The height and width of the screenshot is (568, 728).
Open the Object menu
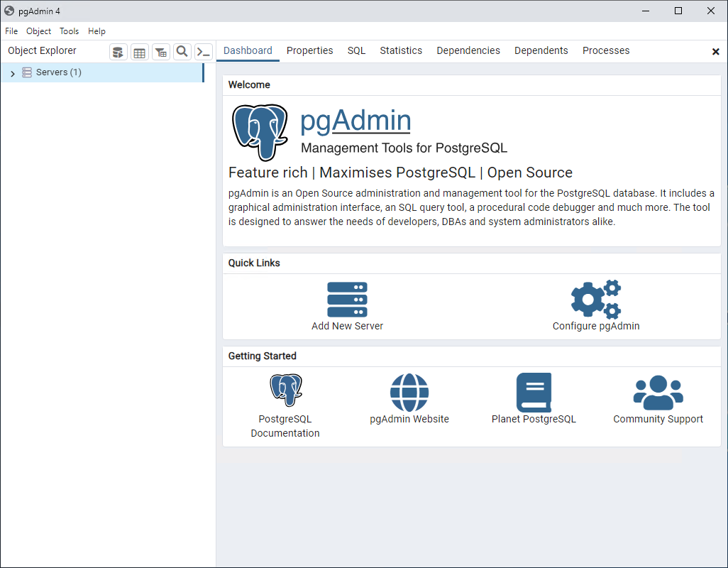tap(38, 31)
